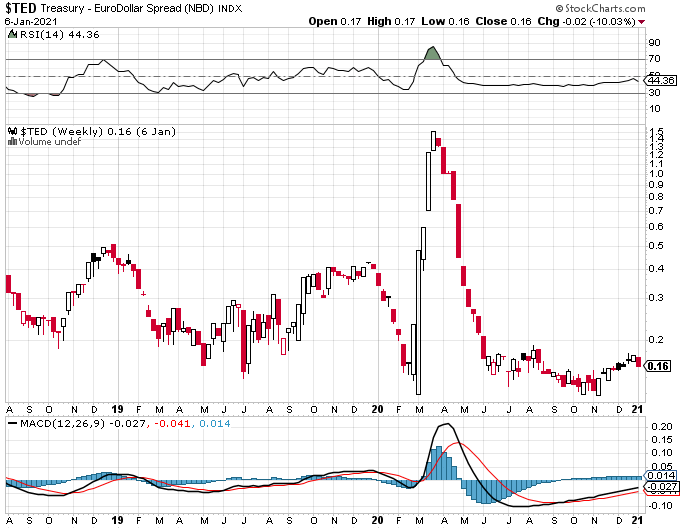This screenshot has width=686, height=528.
Task: Click the green RSI overbought shaded peak
Action: tap(431, 54)
